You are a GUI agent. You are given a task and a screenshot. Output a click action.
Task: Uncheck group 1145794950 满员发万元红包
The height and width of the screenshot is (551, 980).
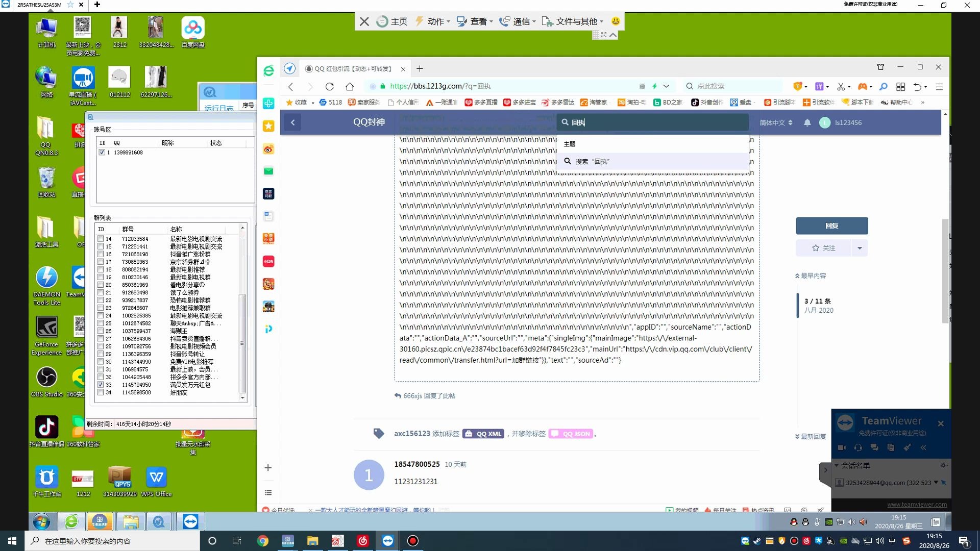click(x=101, y=385)
